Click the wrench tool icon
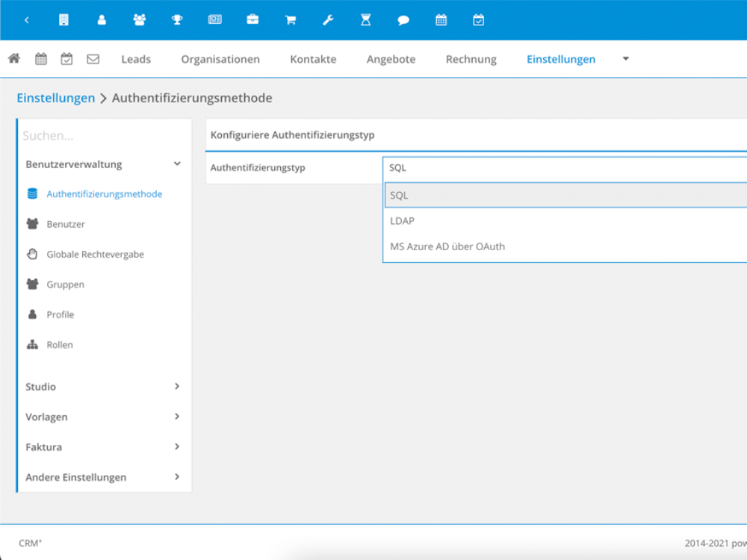 [328, 20]
